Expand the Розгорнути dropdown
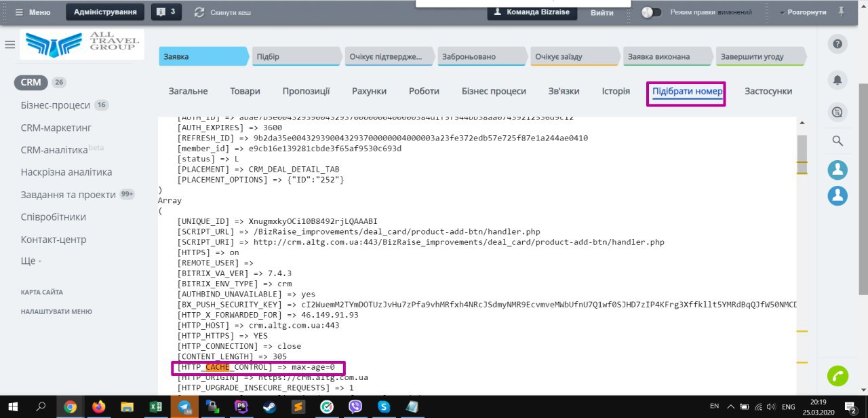 point(803,12)
